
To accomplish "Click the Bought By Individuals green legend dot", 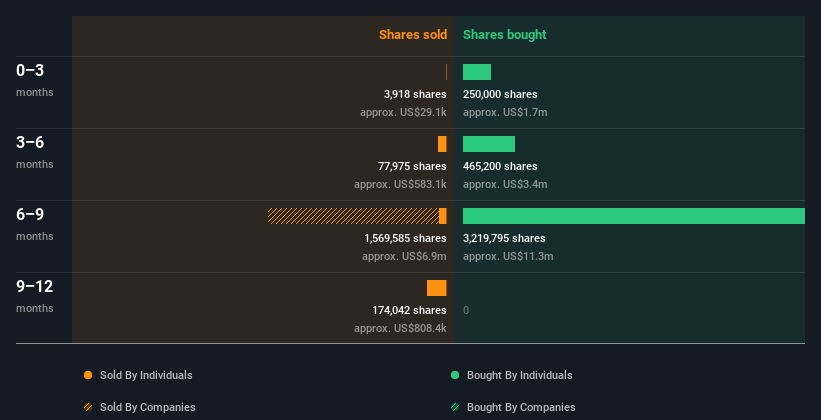I will [x=455, y=375].
